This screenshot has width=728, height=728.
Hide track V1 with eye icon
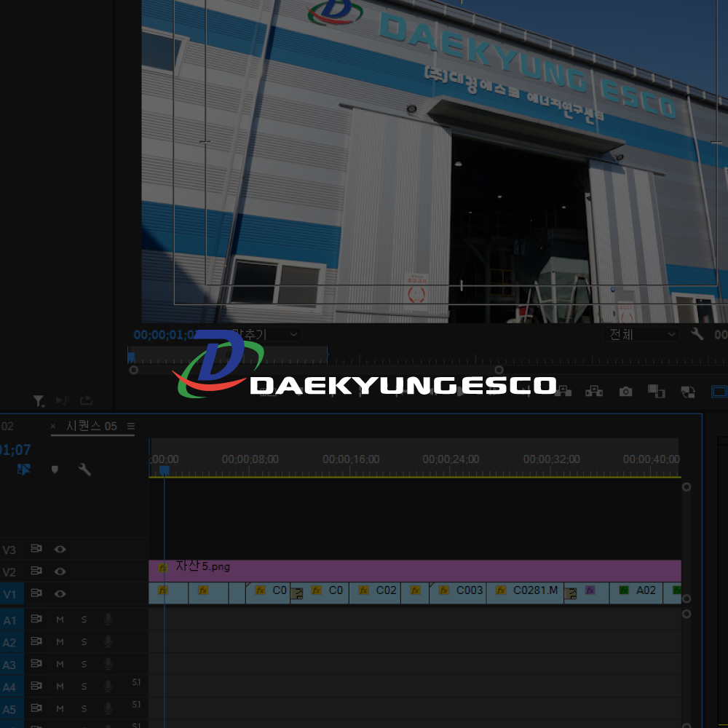coord(60,594)
